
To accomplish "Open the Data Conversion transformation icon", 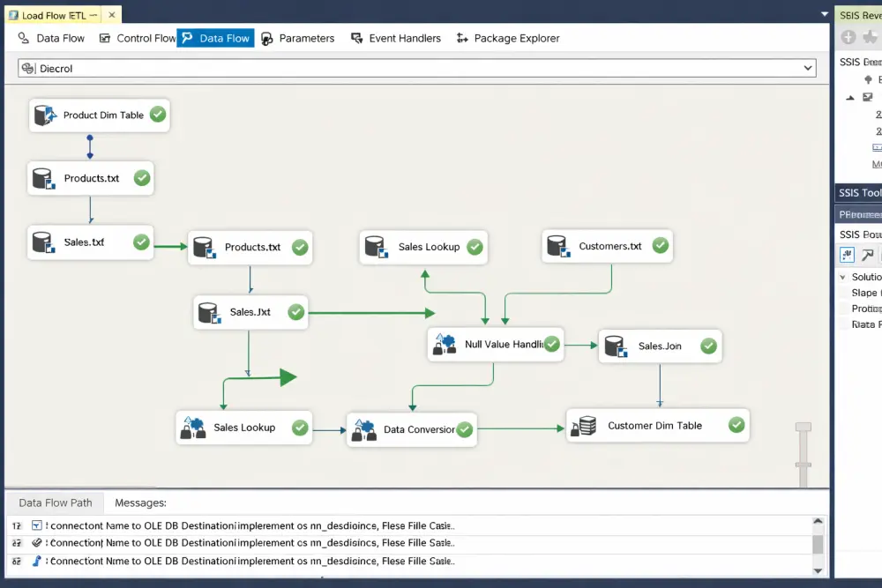I will coord(363,429).
